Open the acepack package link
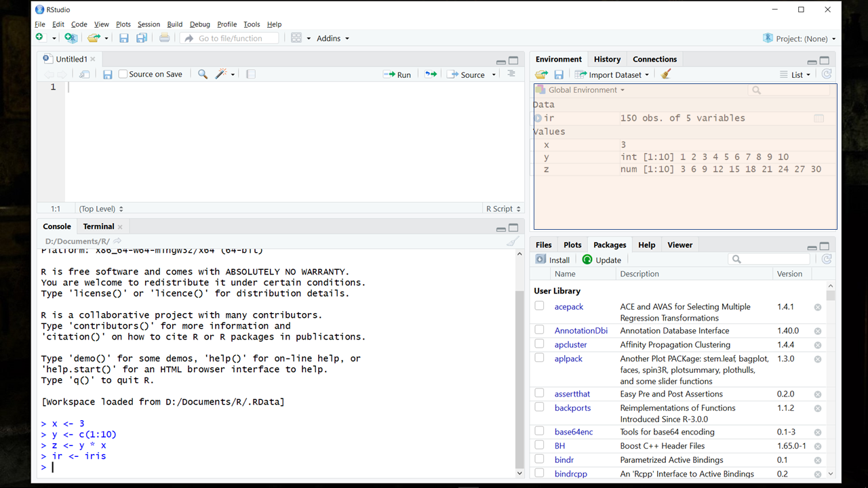The width and height of the screenshot is (868, 488). pos(569,306)
